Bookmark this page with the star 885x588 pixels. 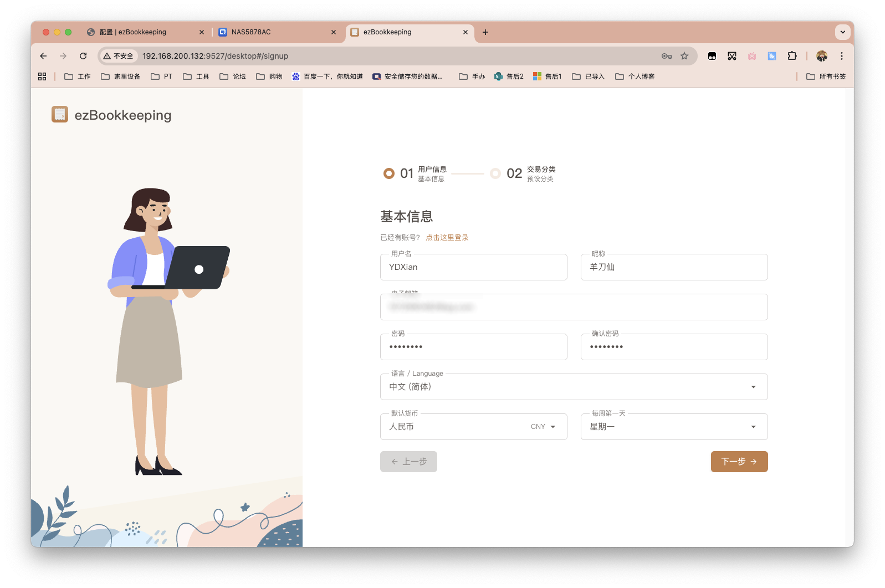[x=684, y=56]
